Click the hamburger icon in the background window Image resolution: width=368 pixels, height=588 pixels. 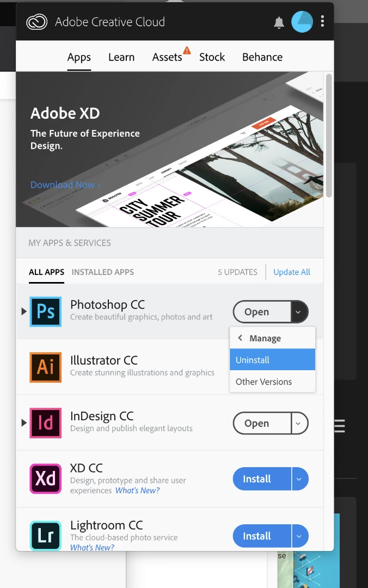(x=340, y=426)
